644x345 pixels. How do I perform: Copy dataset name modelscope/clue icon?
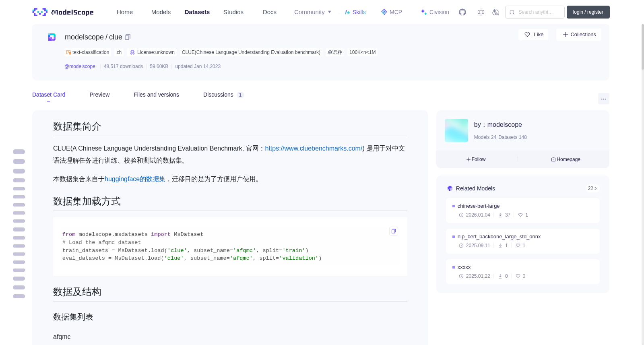point(128,37)
